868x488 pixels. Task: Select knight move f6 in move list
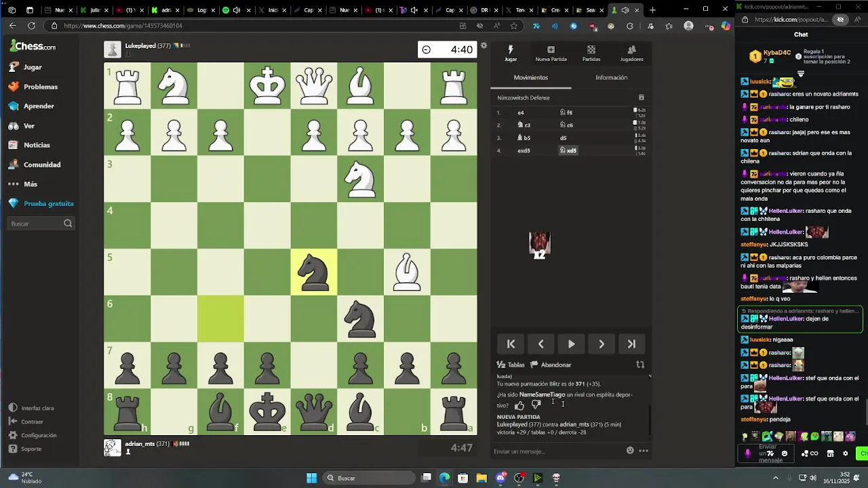click(x=566, y=113)
